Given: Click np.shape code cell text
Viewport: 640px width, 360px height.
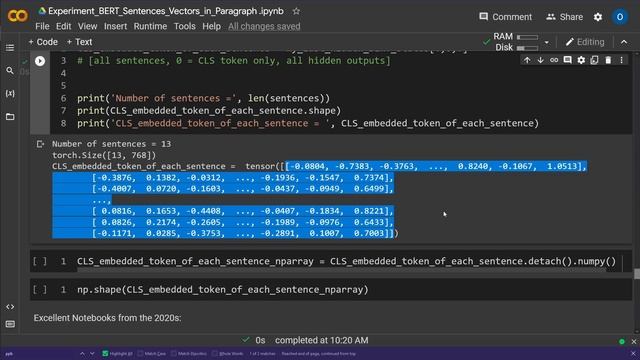Looking at the screenshot, I should [x=222, y=289].
